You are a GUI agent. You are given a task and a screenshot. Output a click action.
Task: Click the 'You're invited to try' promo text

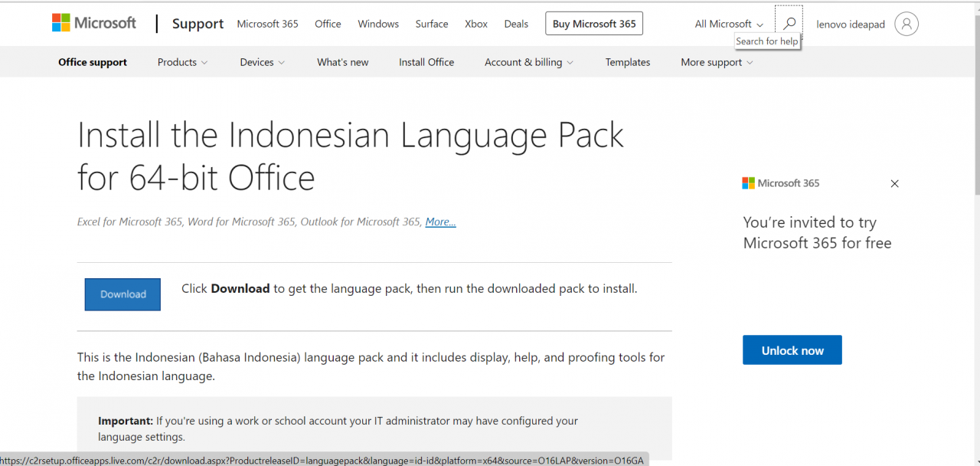pyautogui.click(x=817, y=232)
